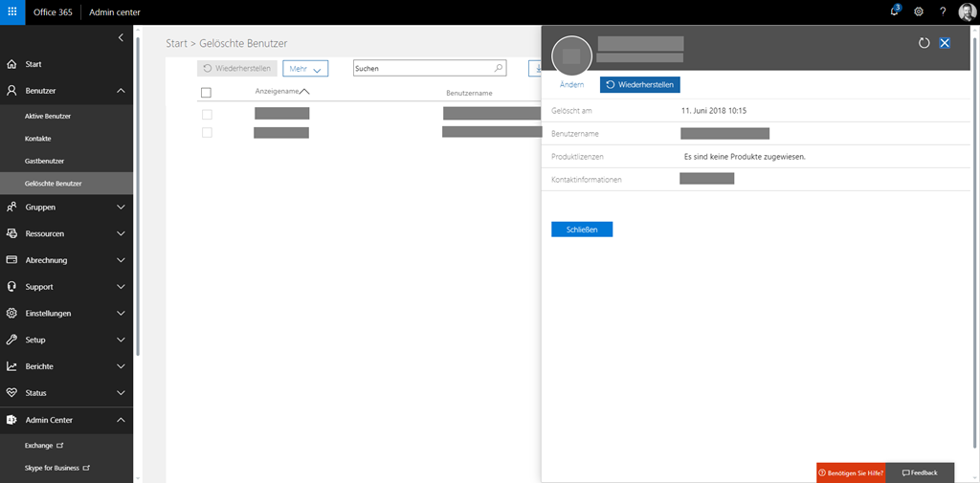
Task: Open the settings gear in header
Action: 919,11
